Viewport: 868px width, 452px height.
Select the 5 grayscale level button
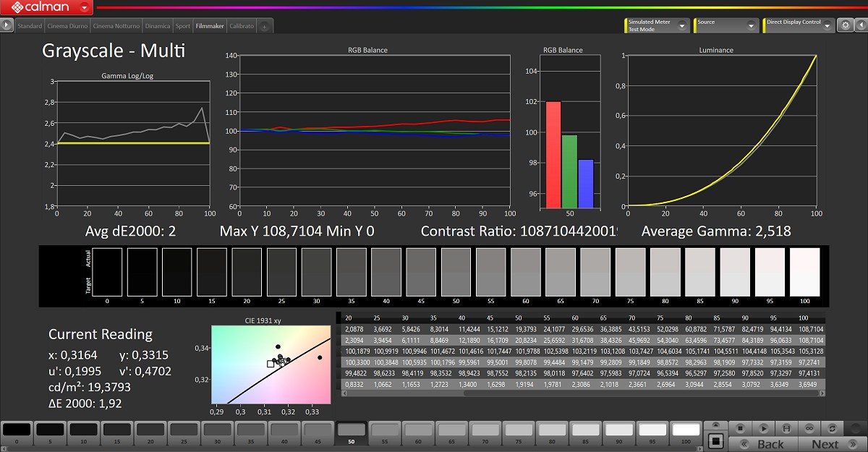click(49, 433)
